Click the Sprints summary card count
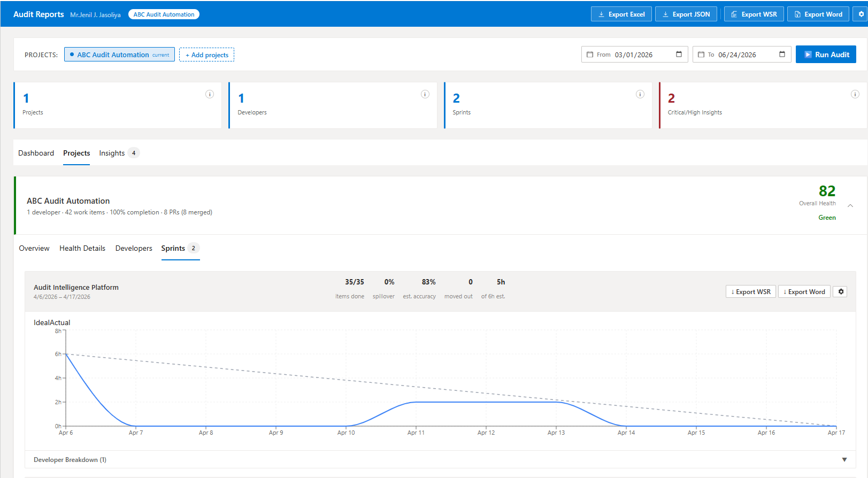The image size is (868, 478). click(456, 98)
